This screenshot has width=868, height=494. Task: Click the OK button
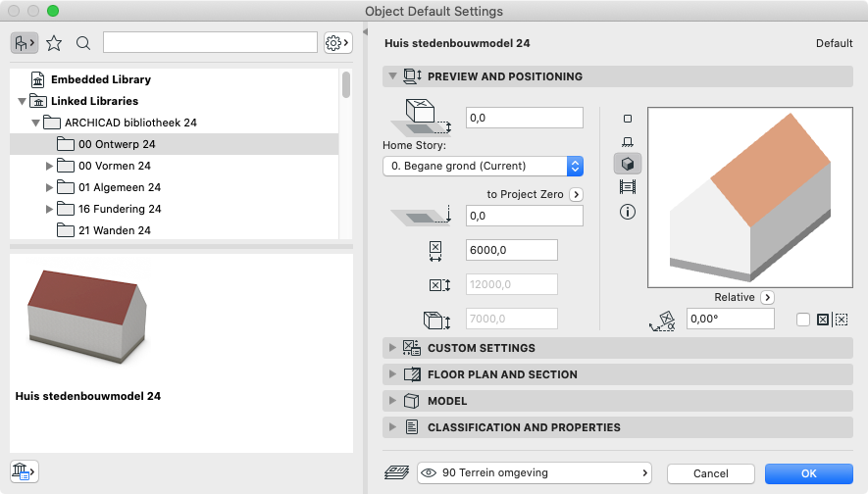[x=809, y=473]
